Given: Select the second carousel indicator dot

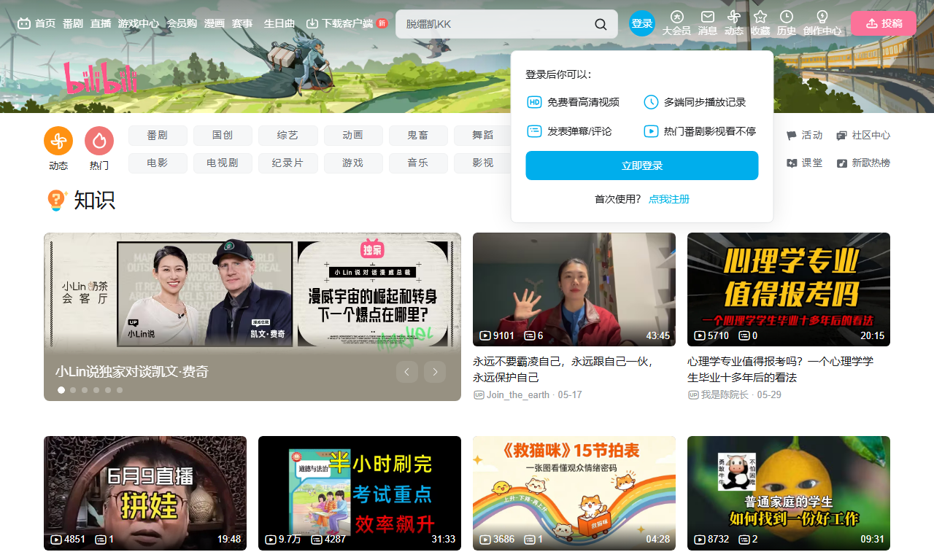Looking at the screenshot, I should pos(73,390).
